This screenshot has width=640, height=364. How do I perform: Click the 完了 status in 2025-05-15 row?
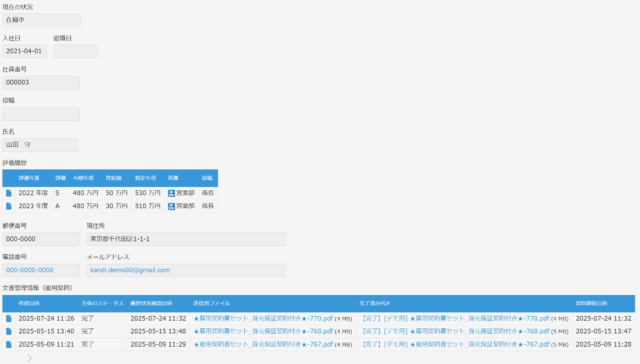point(87,331)
